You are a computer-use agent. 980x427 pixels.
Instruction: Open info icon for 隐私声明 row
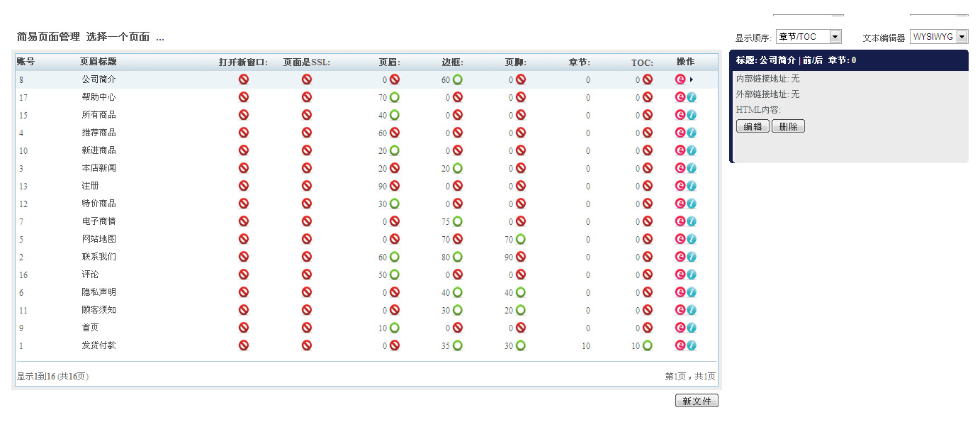click(x=692, y=292)
